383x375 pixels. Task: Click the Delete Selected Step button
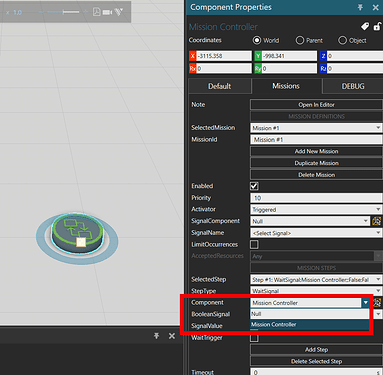[316, 361]
